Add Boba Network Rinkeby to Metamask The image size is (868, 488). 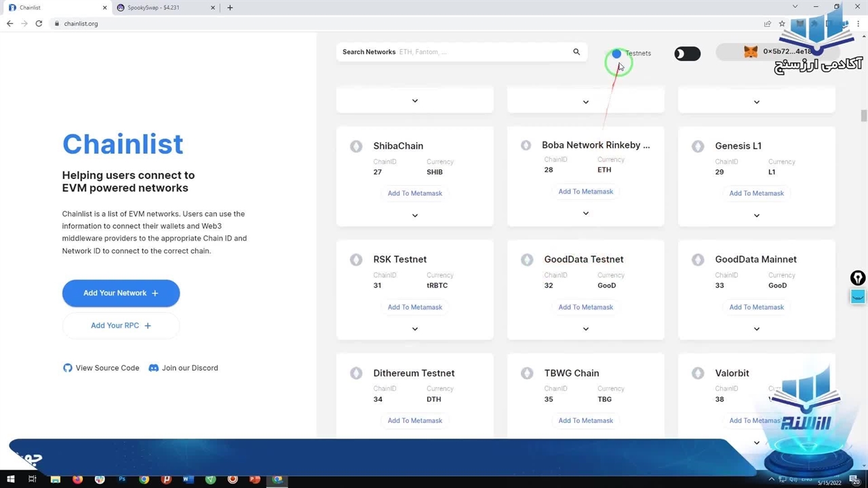pyautogui.click(x=586, y=191)
